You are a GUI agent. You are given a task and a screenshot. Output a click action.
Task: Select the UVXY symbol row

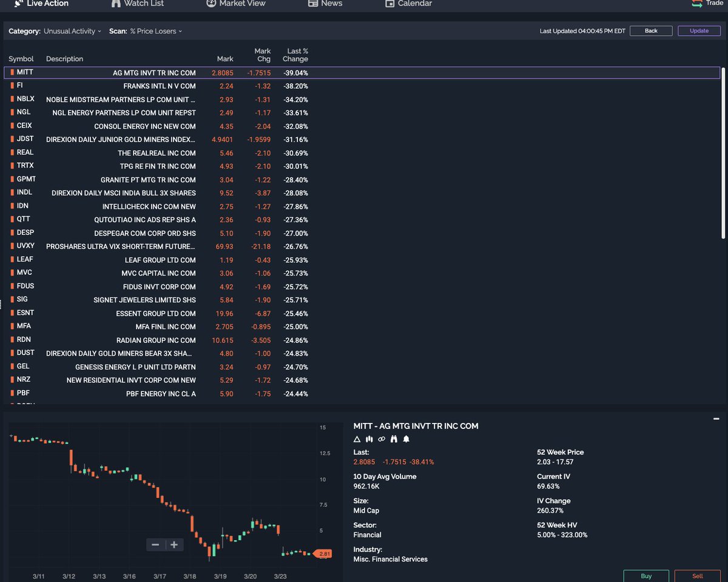tap(362, 246)
